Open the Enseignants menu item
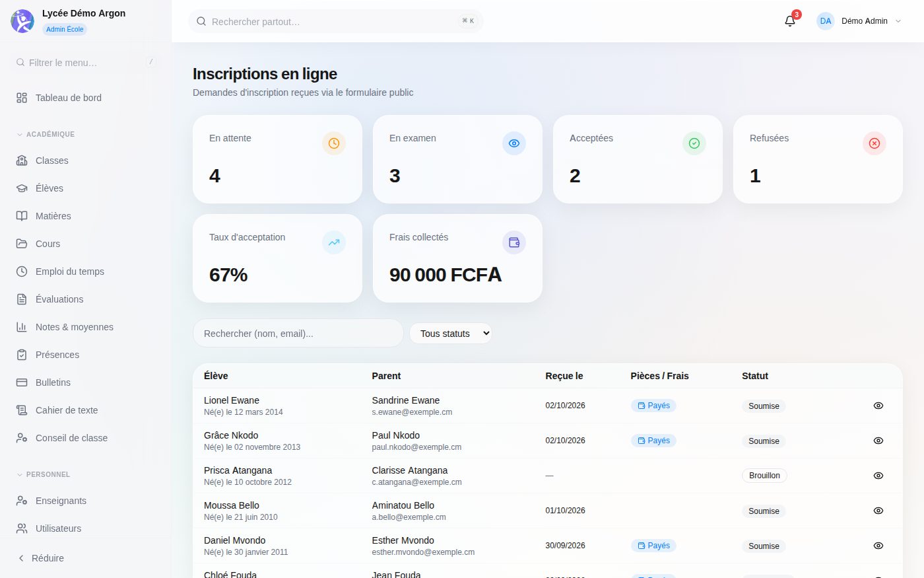This screenshot has height=578, width=924. pyautogui.click(x=86, y=501)
